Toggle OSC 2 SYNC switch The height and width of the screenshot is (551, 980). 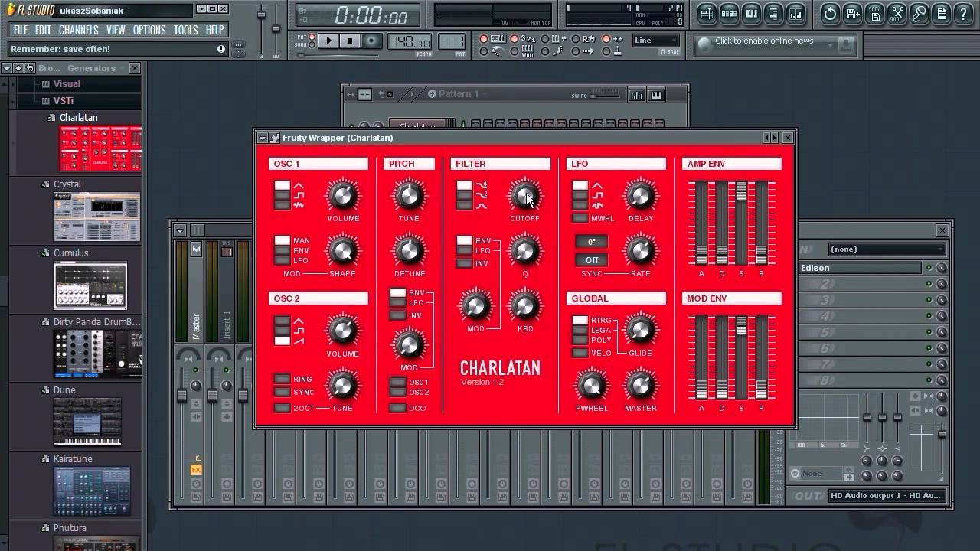[282, 393]
